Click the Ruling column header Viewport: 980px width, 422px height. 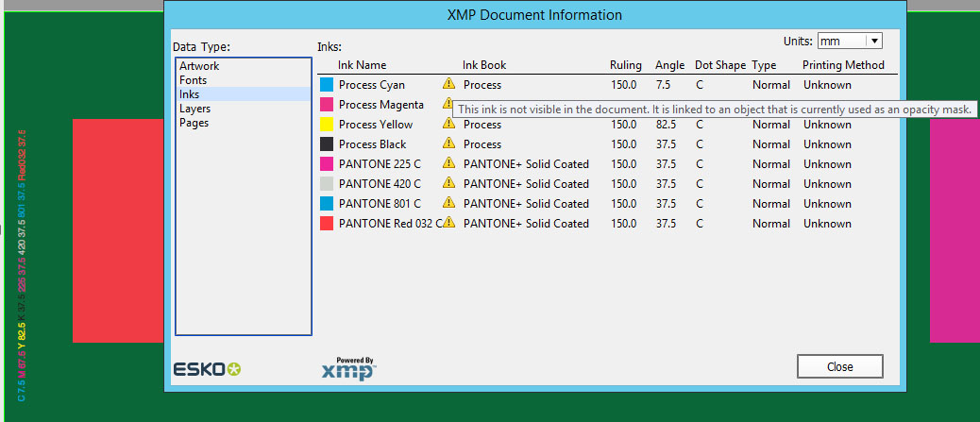(x=626, y=65)
